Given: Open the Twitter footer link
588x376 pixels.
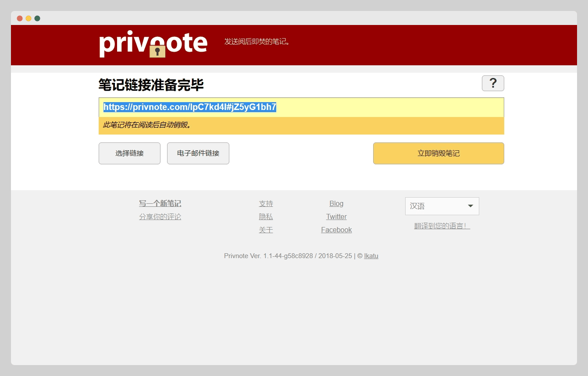Looking at the screenshot, I should point(336,217).
